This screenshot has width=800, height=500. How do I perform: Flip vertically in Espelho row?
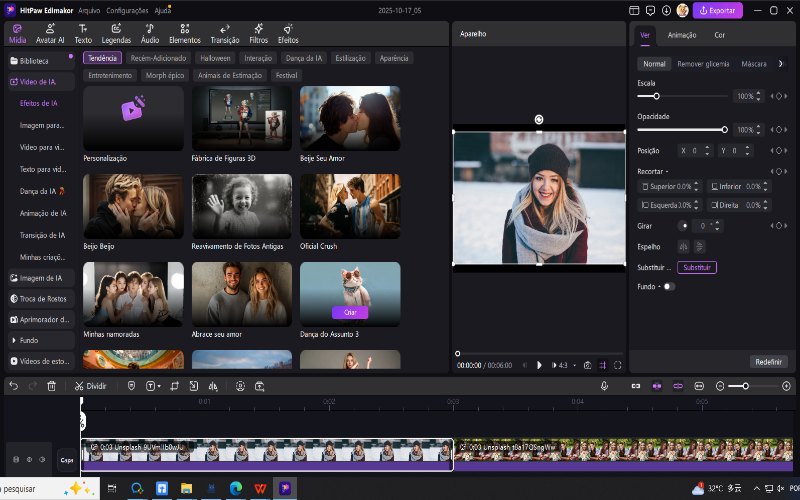(699, 247)
